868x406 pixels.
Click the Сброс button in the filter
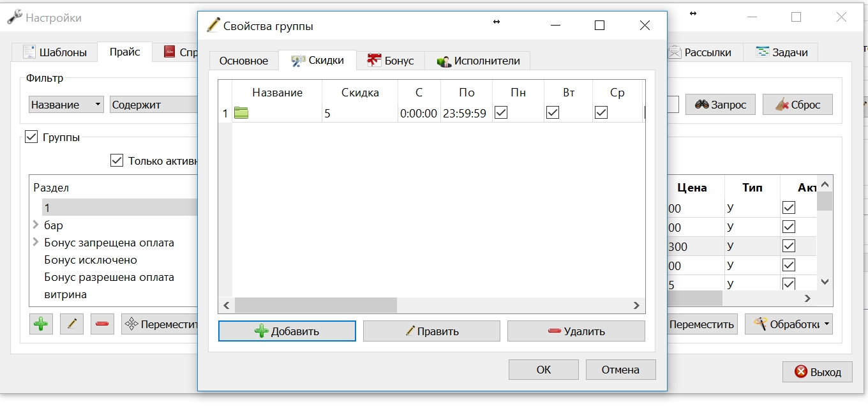pyautogui.click(x=798, y=105)
